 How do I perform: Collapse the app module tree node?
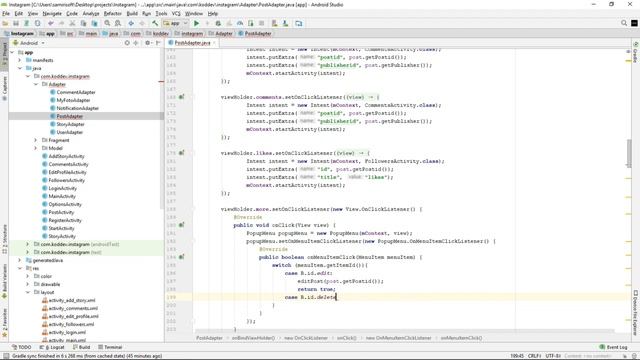tap(12, 52)
